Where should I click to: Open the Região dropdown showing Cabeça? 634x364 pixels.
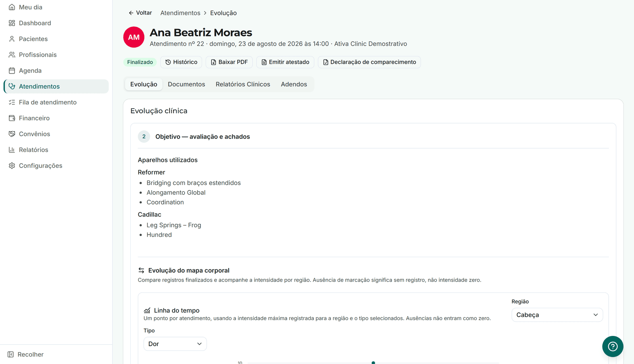pyautogui.click(x=557, y=315)
